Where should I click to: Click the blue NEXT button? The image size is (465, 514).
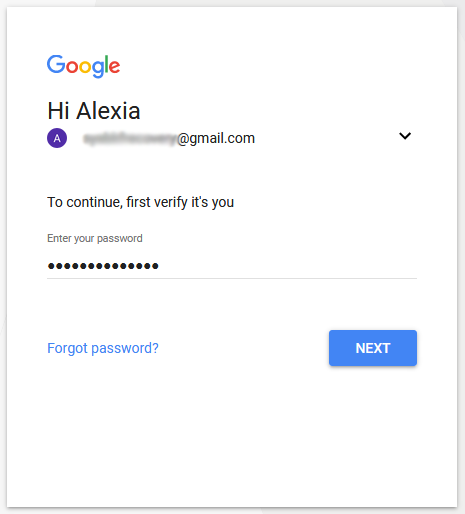pos(373,348)
